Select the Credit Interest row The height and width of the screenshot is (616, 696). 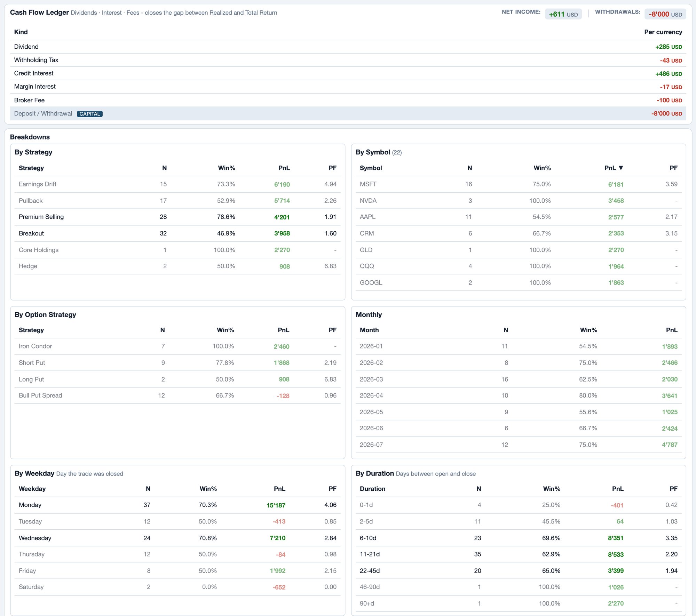coord(348,73)
